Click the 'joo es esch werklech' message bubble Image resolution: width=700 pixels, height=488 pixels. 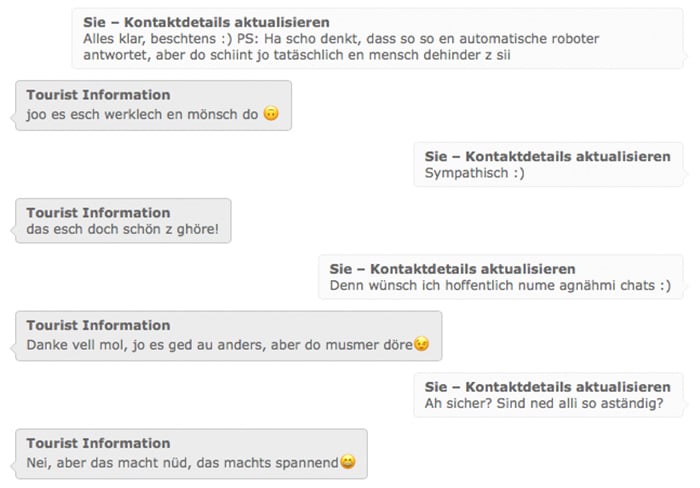pyautogui.click(x=154, y=105)
